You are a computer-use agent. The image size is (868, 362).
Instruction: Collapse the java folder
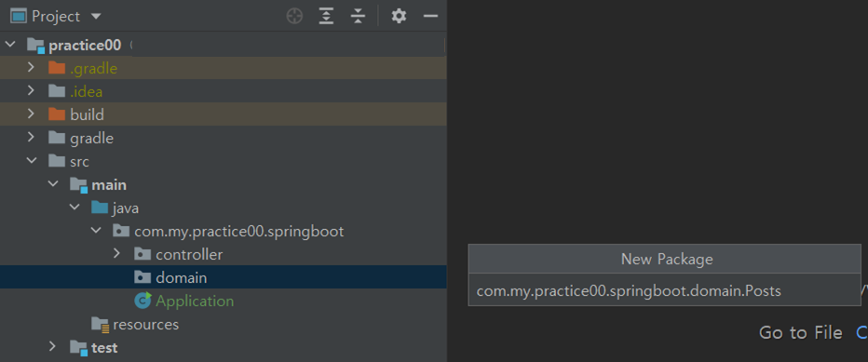pyautogui.click(x=75, y=208)
